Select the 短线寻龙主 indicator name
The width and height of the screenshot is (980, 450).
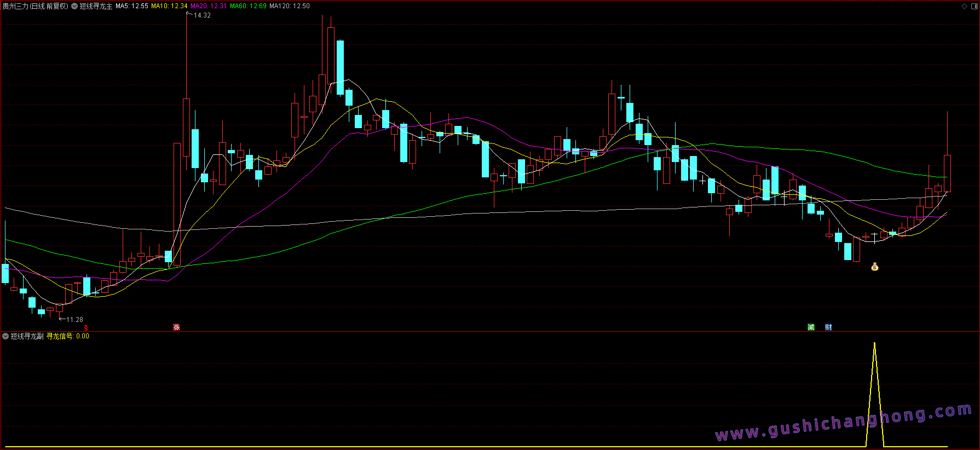96,6
